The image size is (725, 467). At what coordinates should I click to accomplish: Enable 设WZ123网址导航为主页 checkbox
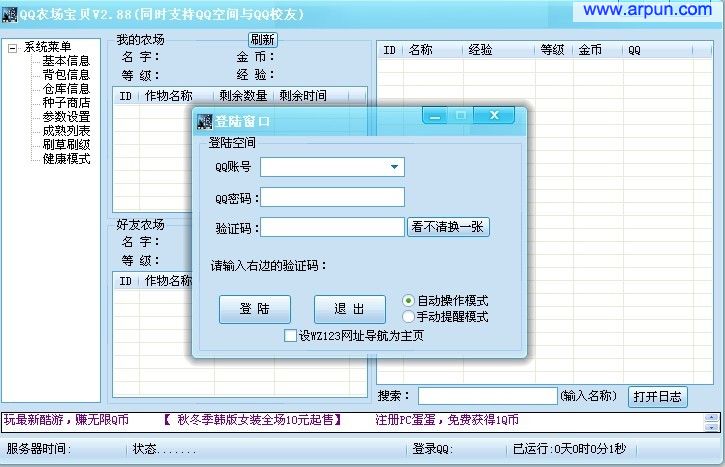(290, 336)
